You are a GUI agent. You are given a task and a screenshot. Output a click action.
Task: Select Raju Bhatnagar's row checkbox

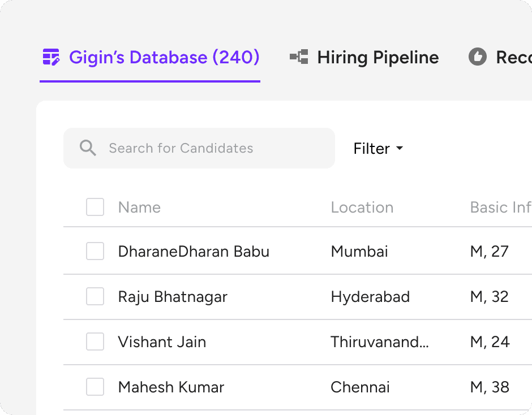95,296
